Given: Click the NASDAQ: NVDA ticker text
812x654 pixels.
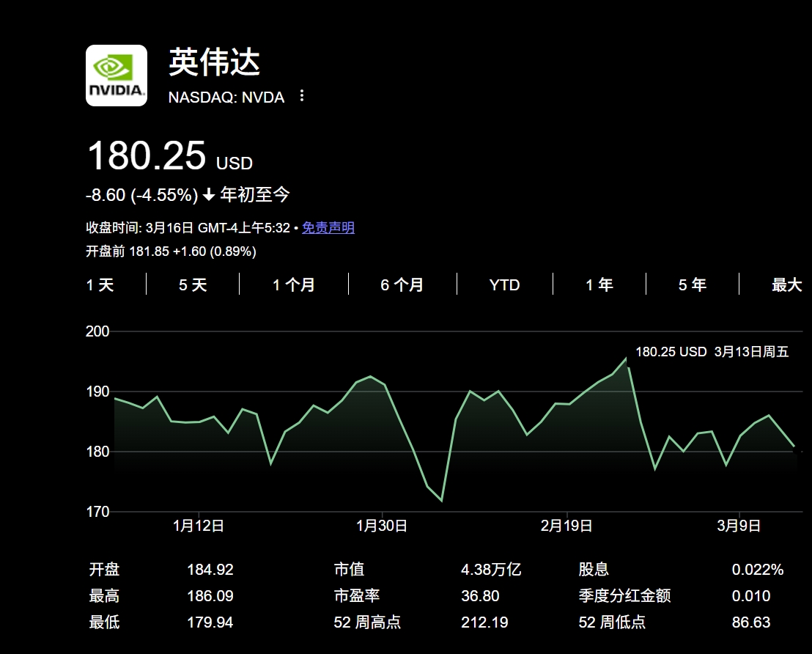Looking at the screenshot, I should click(x=226, y=98).
